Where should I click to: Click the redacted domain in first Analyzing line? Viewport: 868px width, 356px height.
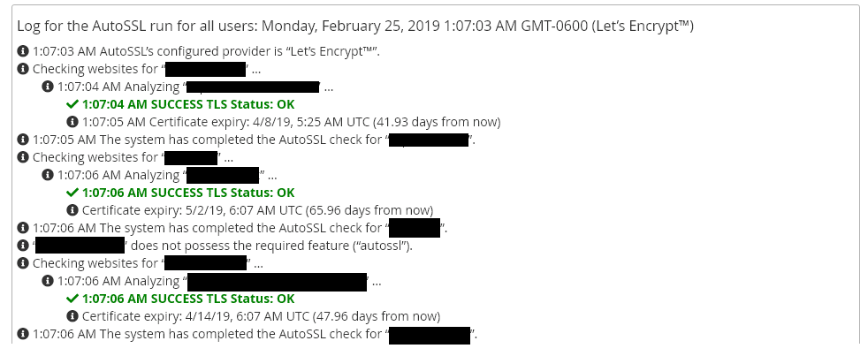click(253, 87)
